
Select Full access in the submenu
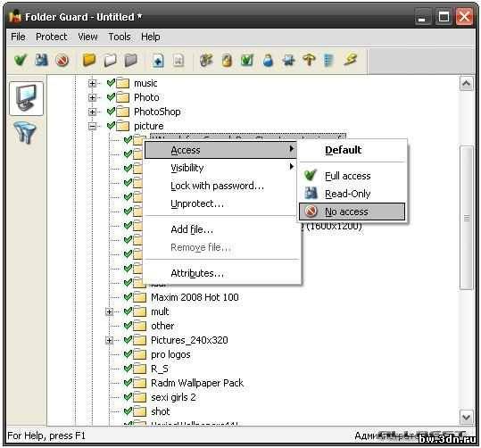pyautogui.click(x=352, y=176)
